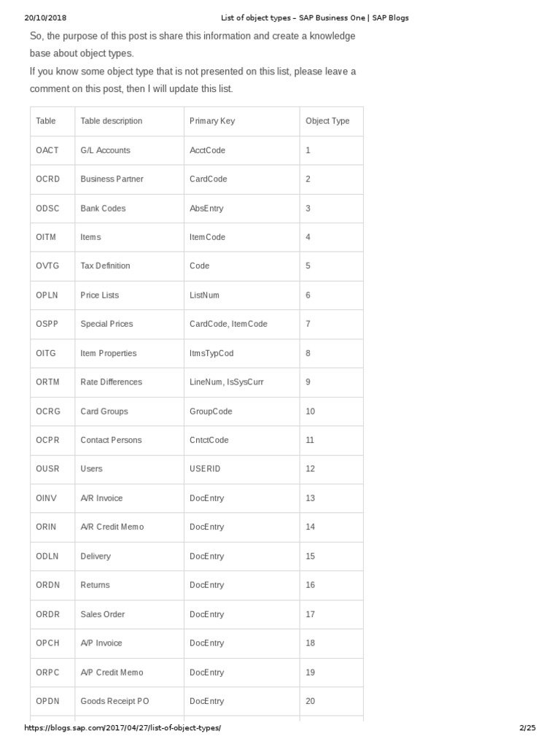This screenshot has height=747, width=560.
Task: Click the Table column header
Action: pyautogui.click(x=46, y=121)
